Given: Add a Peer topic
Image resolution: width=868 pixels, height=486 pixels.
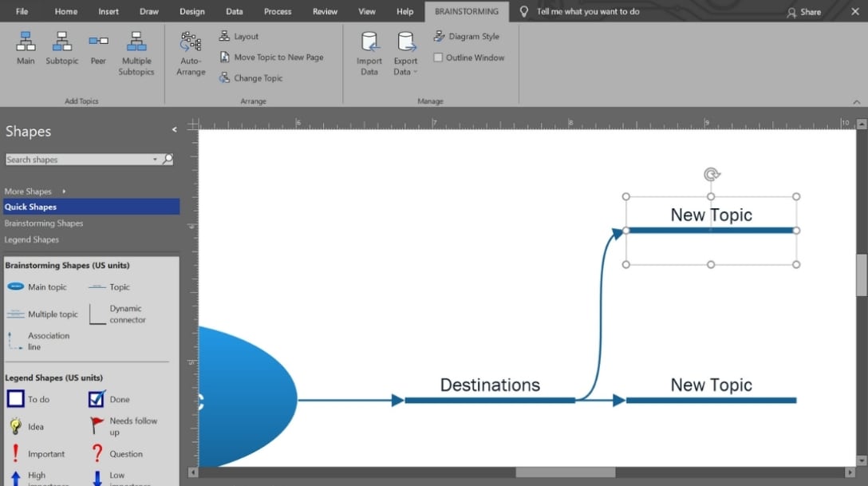Looking at the screenshot, I should click(98, 48).
